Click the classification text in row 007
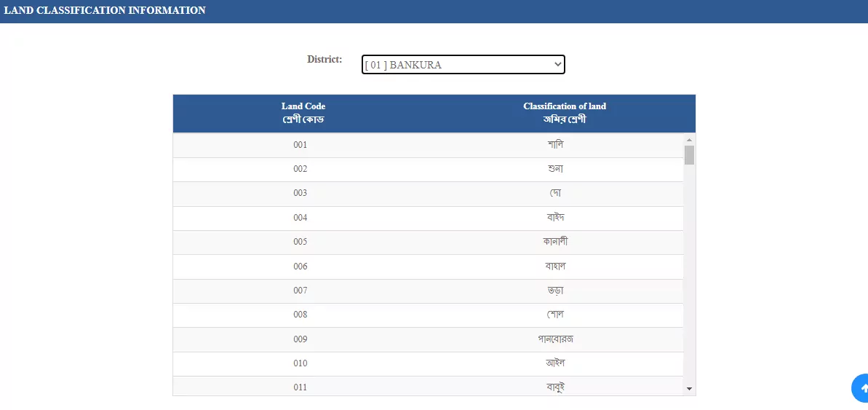Viewport: 868px width, 410px height. tap(556, 291)
